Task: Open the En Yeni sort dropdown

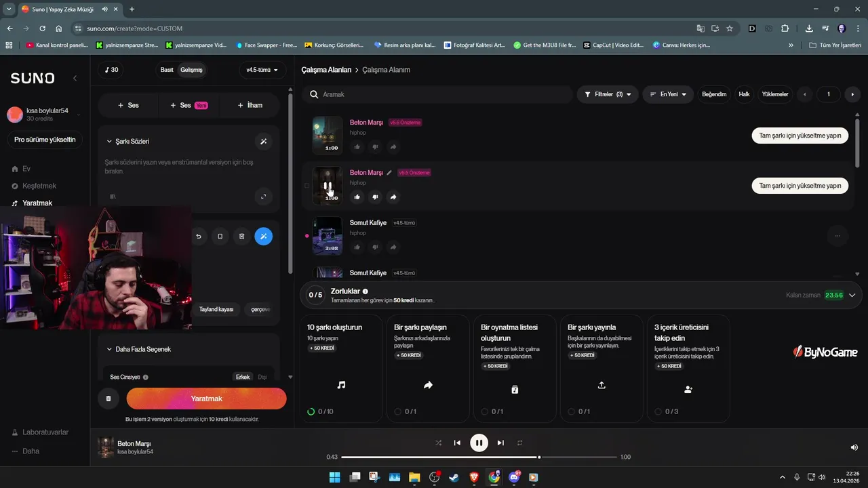Action: click(668, 94)
